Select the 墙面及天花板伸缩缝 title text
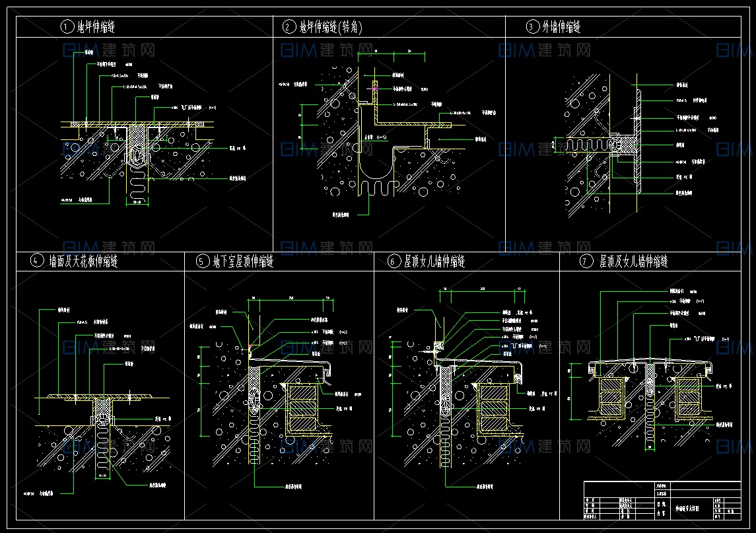 (84, 262)
